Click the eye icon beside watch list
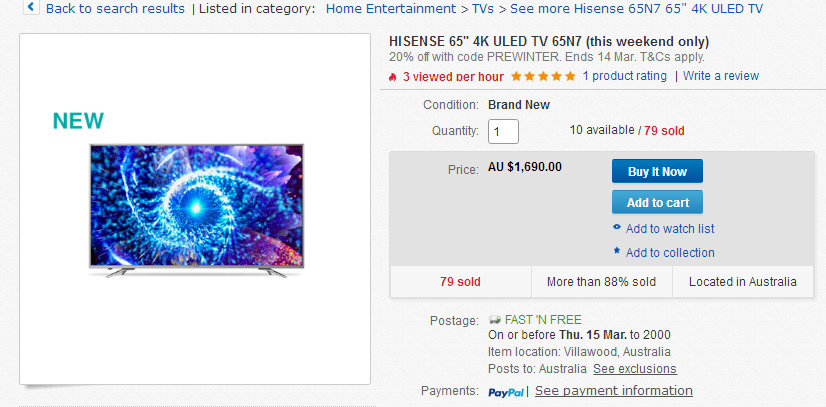The height and width of the screenshot is (407, 826). pos(617,228)
